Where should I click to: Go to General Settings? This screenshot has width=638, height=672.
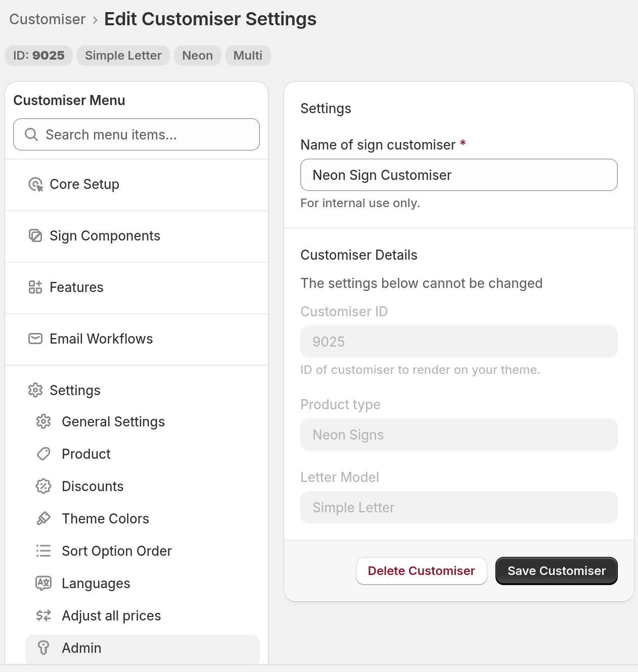click(x=143, y=422)
